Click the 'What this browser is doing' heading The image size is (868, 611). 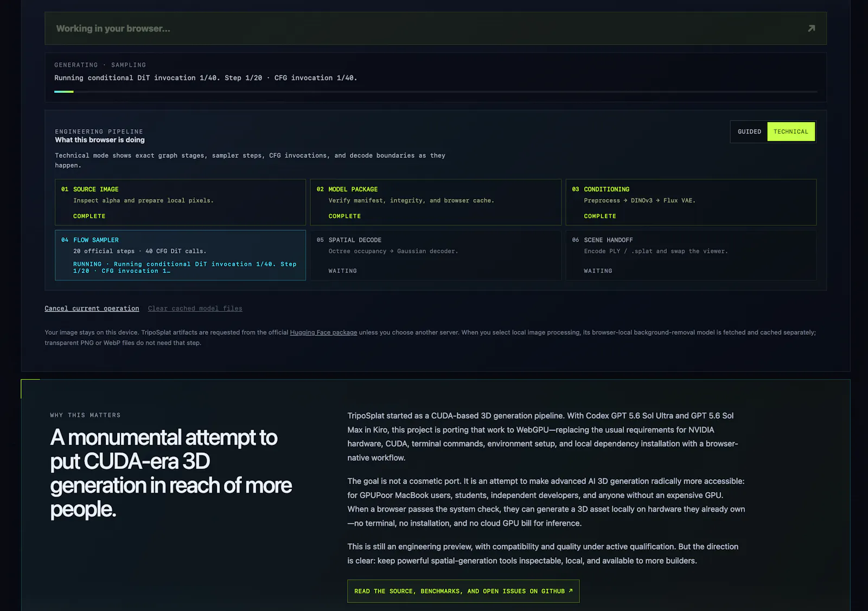pyautogui.click(x=100, y=140)
